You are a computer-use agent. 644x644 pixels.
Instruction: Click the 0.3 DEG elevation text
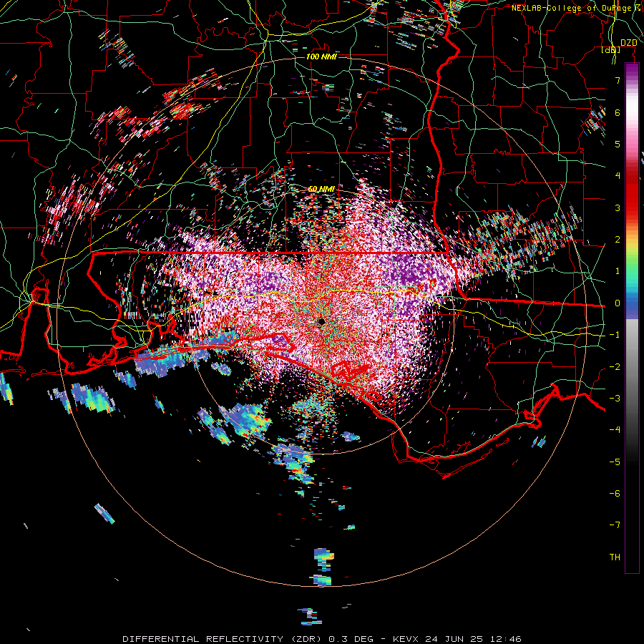click(x=351, y=639)
